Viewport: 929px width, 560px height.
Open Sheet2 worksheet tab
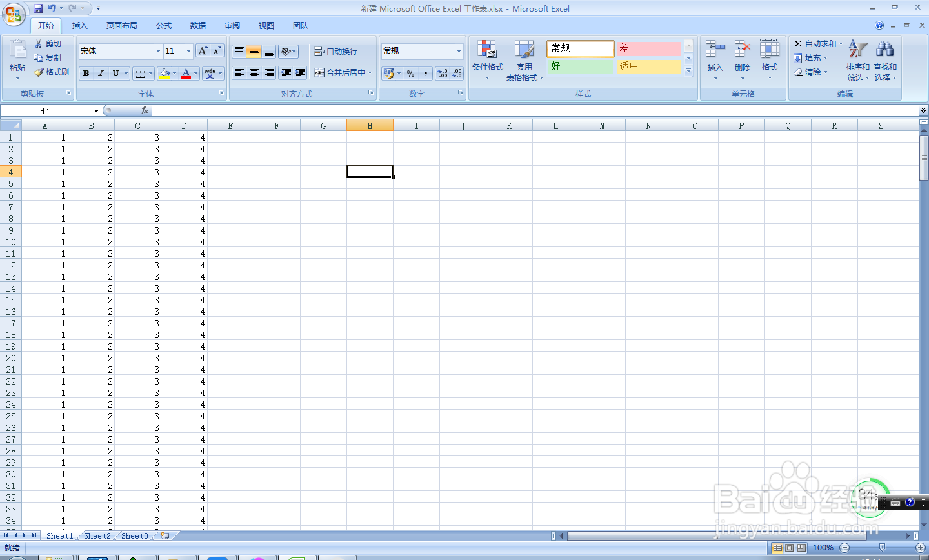pyautogui.click(x=97, y=535)
